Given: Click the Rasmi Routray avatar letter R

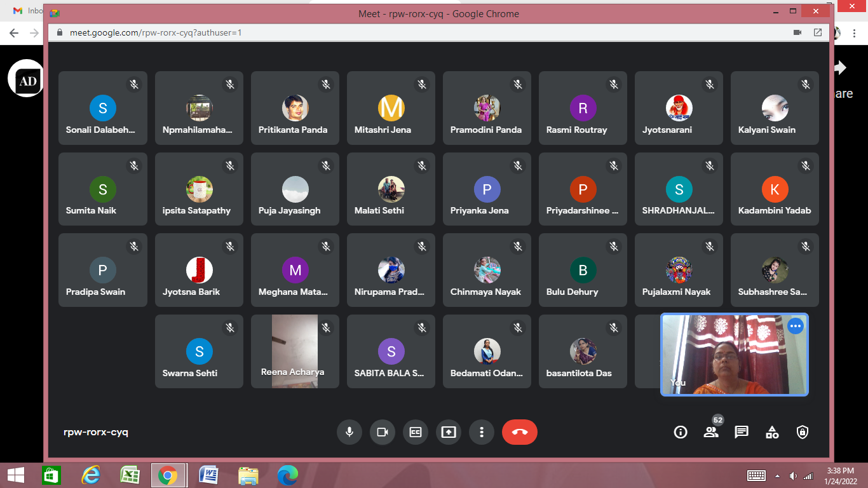Looking at the screenshot, I should 583,109.
